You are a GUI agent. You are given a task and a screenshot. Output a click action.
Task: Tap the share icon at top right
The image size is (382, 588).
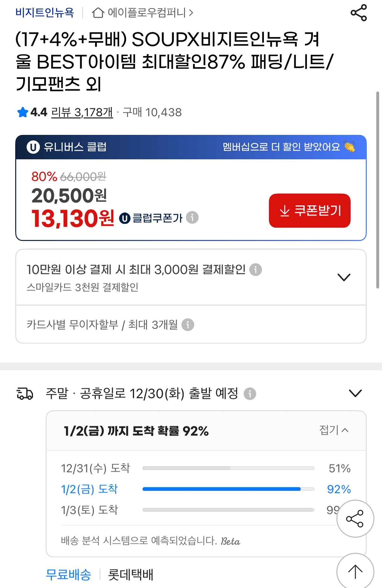(358, 13)
